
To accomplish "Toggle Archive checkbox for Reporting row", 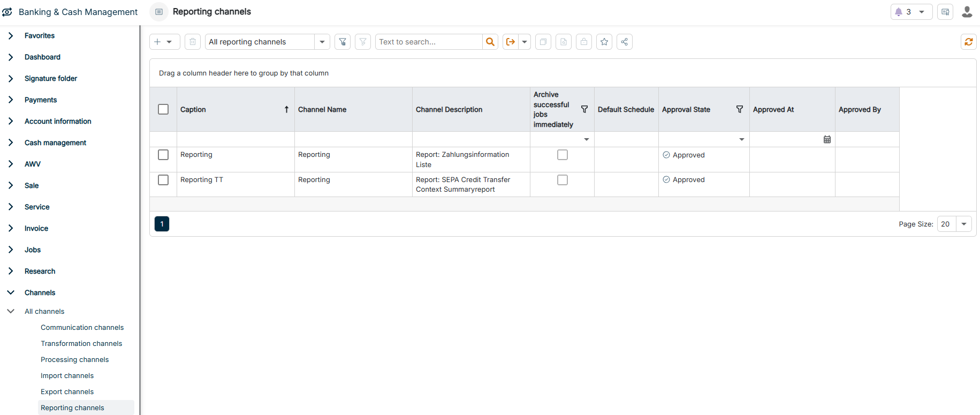I will click(563, 155).
